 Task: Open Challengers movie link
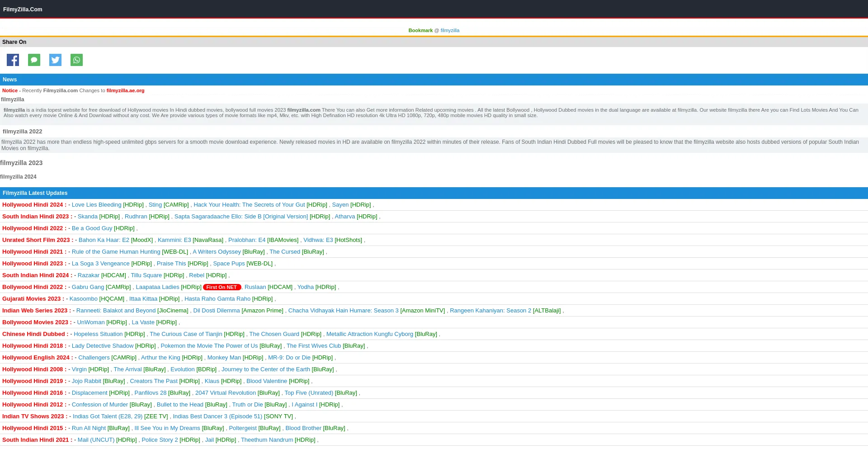pyautogui.click(x=94, y=358)
